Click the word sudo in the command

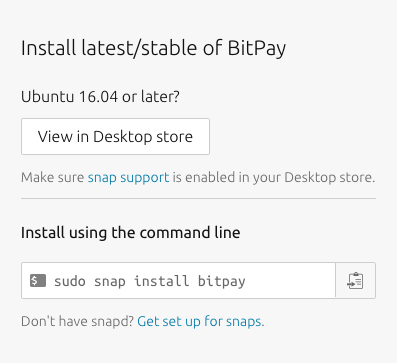70,281
